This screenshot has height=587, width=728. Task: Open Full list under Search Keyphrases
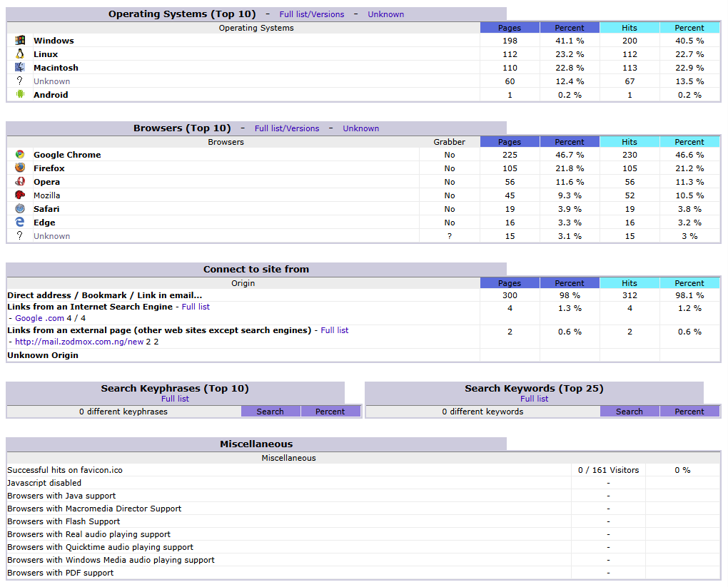coord(175,399)
